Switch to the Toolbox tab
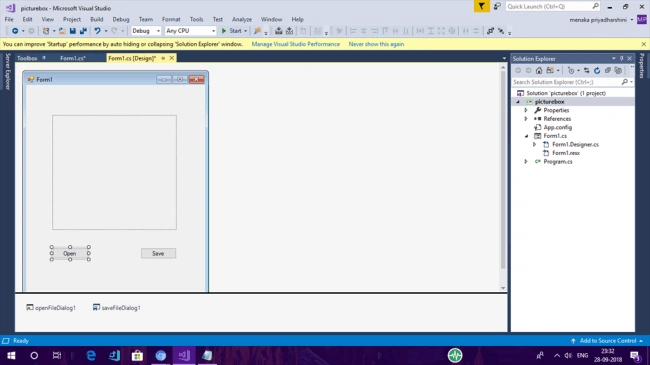The width and height of the screenshot is (650, 365). click(27, 58)
